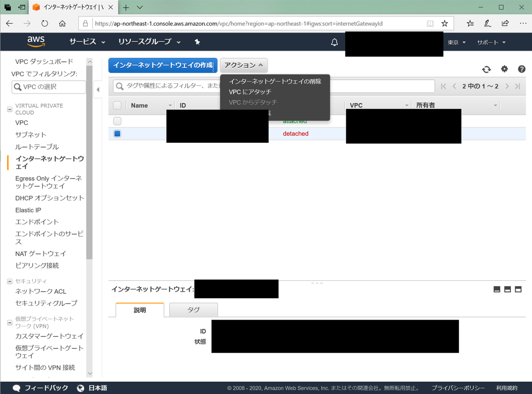Click the detached status text

pos(296,134)
